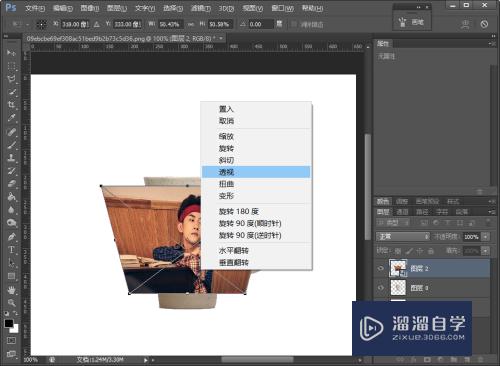Screen dimensions: 500x366
Task: Open the interpolation dropdown in options bar
Action: 279,24
